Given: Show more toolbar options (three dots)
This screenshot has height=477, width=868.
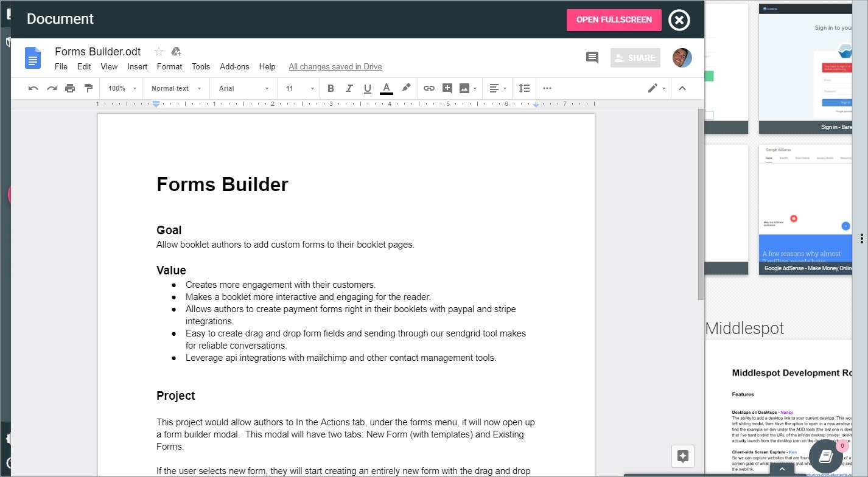Looking at the screenshot, I should pos(547,88).
